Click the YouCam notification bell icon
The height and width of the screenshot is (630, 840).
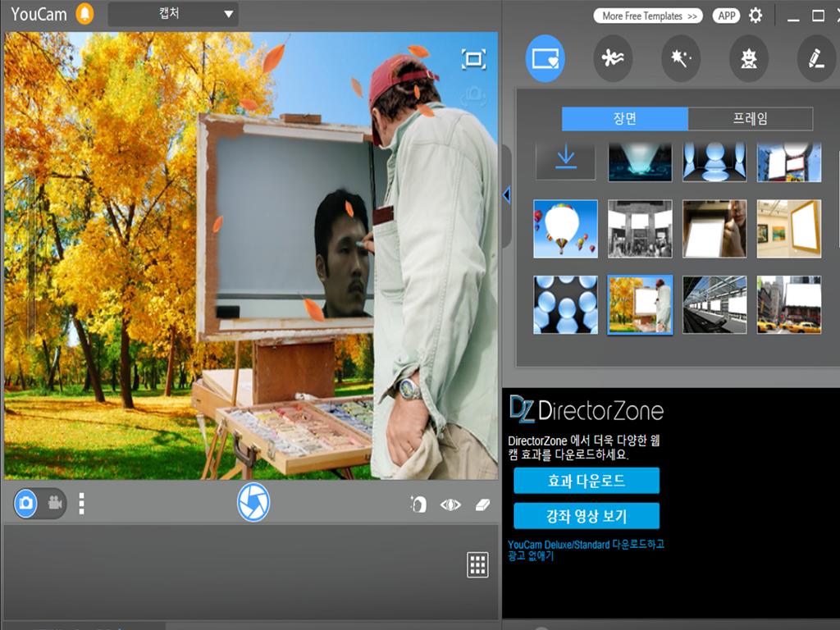pos(84,14)
